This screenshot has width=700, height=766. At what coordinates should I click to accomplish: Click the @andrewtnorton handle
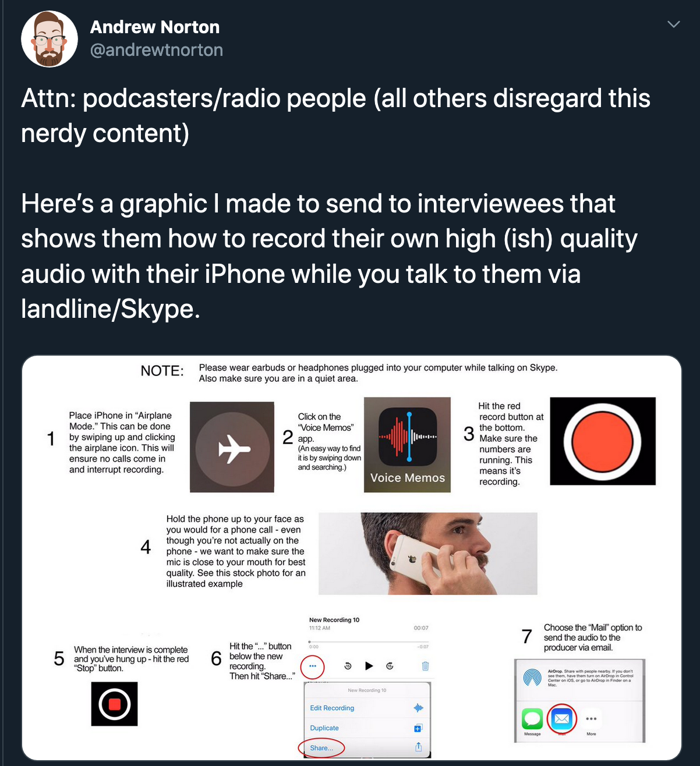pyautogui.click(x=157, y=50)
